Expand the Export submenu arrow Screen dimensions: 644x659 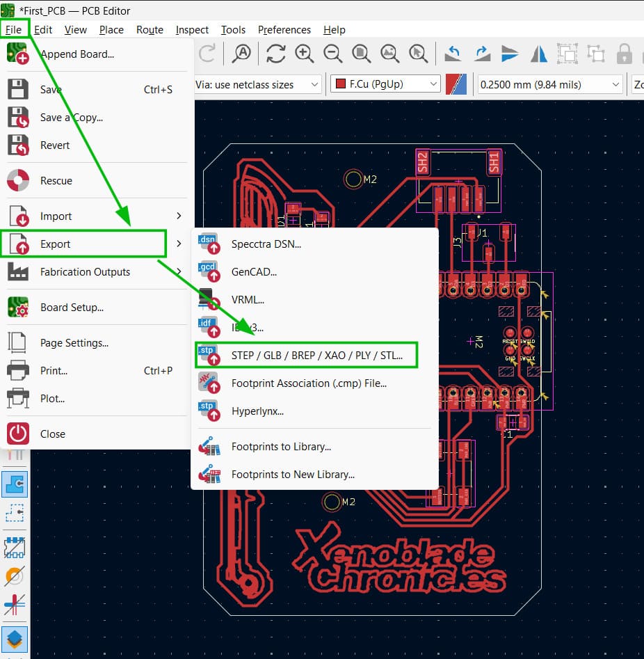point(179,244)
